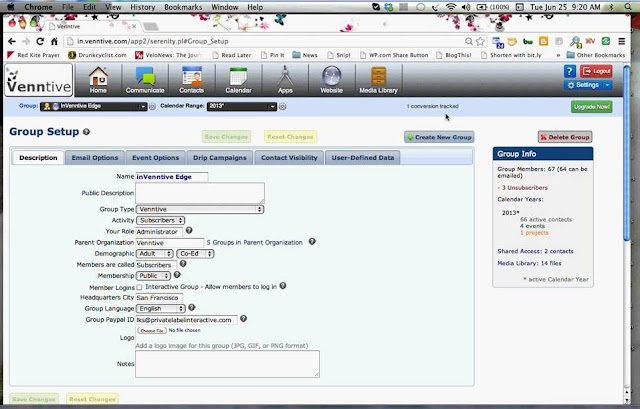Open the Group Type dropdown
Viewport: 640px width, 409px height.
[x=200, y=209]
